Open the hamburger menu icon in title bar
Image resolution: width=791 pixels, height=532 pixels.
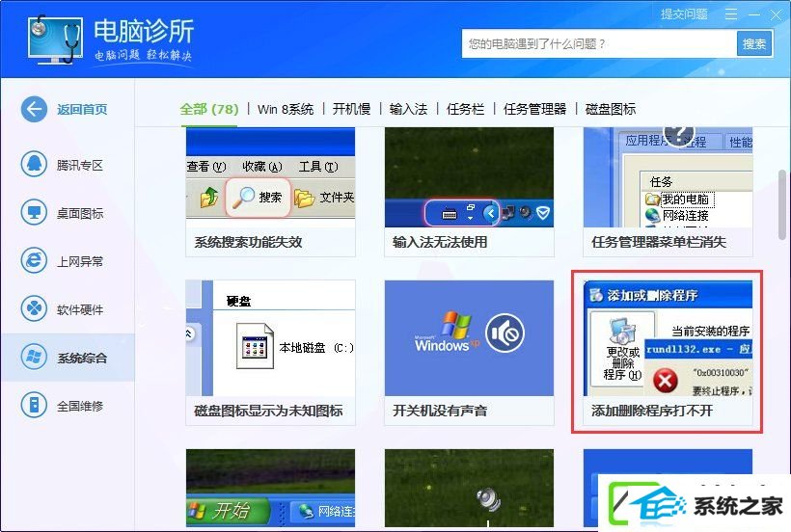tap(731, 14)
